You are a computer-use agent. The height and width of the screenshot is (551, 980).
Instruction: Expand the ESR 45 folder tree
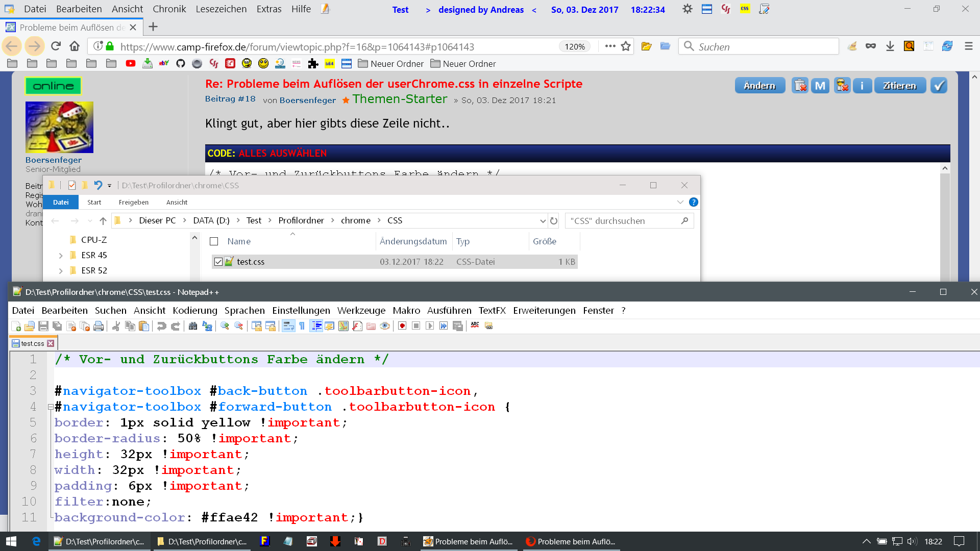point(61,256)
